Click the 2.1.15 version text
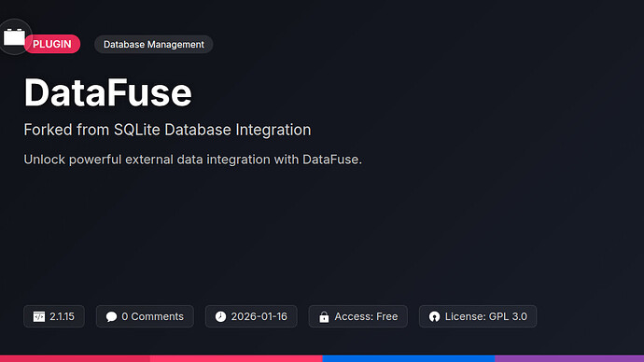The width and height of the screenshot is (644, 362). (x=62, y=316)
